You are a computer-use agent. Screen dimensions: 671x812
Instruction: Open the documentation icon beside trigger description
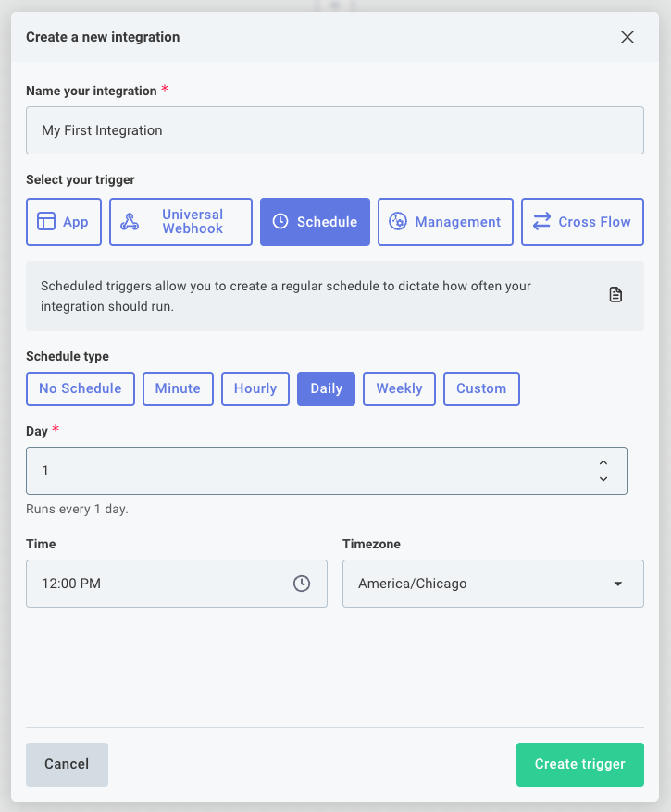pos(615,294)
